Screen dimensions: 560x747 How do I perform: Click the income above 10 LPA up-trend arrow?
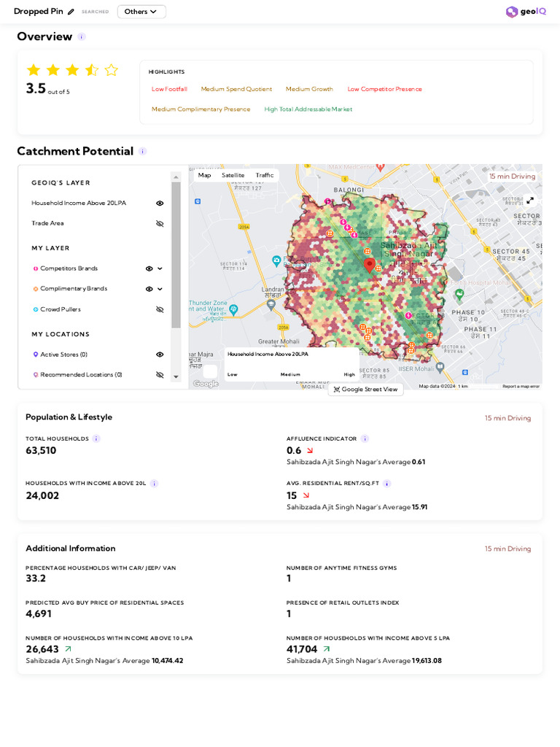(68, 649)
